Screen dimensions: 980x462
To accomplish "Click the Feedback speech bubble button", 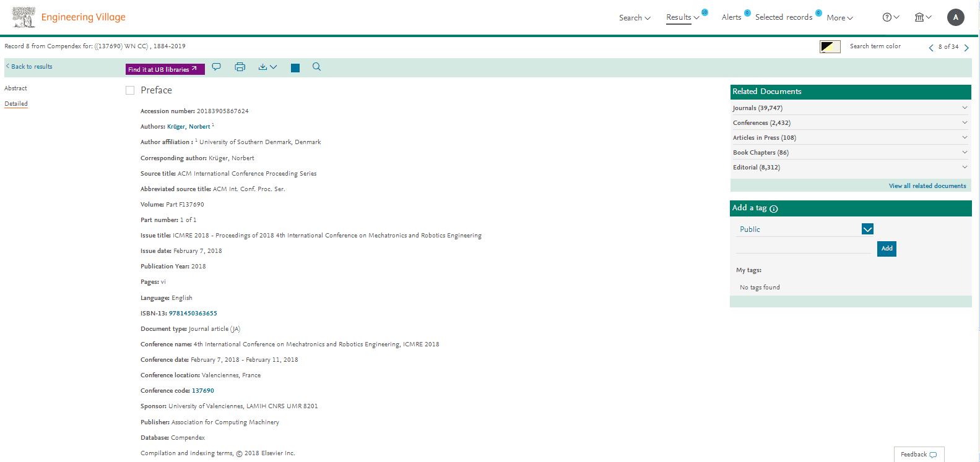I will coord(919,455).
